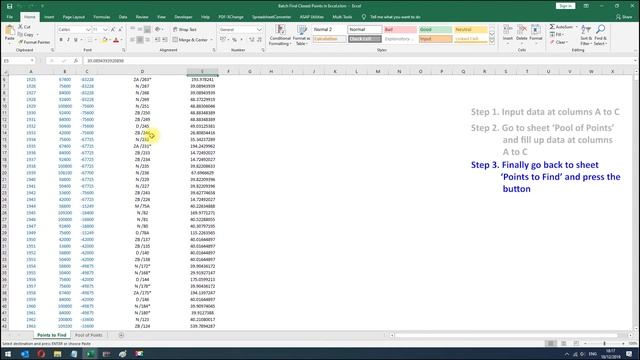Click the yellow fill color swatch button
This screenshot has height=360, width=640.
pos(104,40)
